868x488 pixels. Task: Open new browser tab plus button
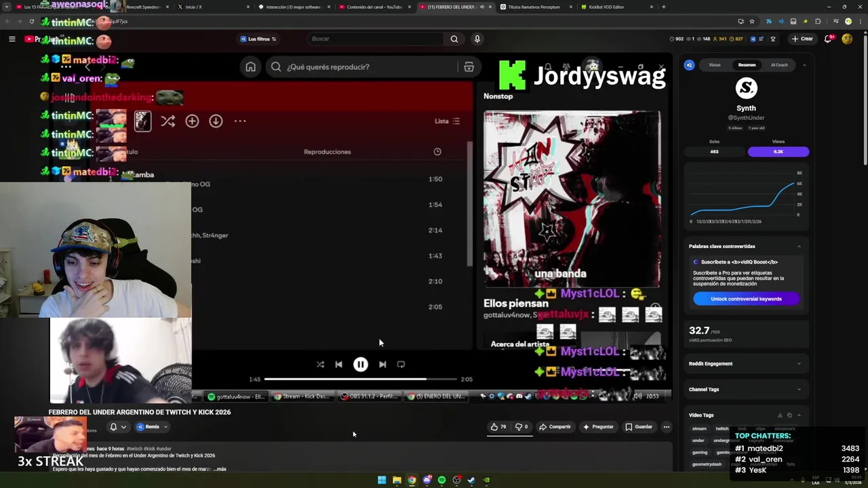[663, 7]
